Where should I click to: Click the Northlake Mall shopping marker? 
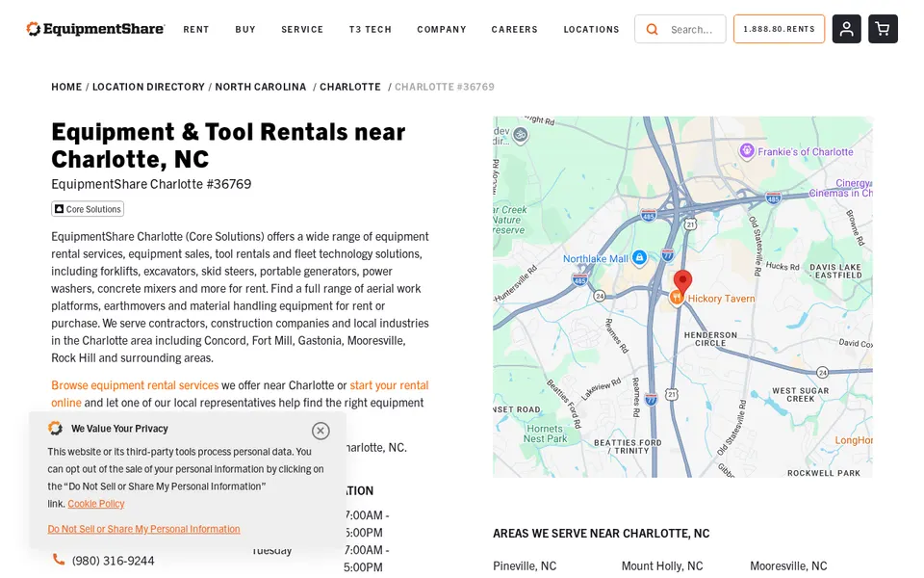639,258
